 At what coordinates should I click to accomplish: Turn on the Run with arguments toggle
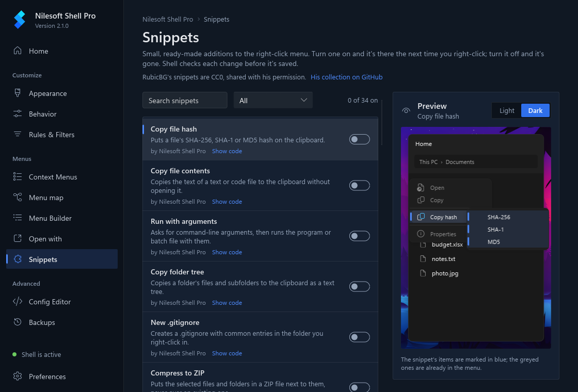tap(359, 236)
